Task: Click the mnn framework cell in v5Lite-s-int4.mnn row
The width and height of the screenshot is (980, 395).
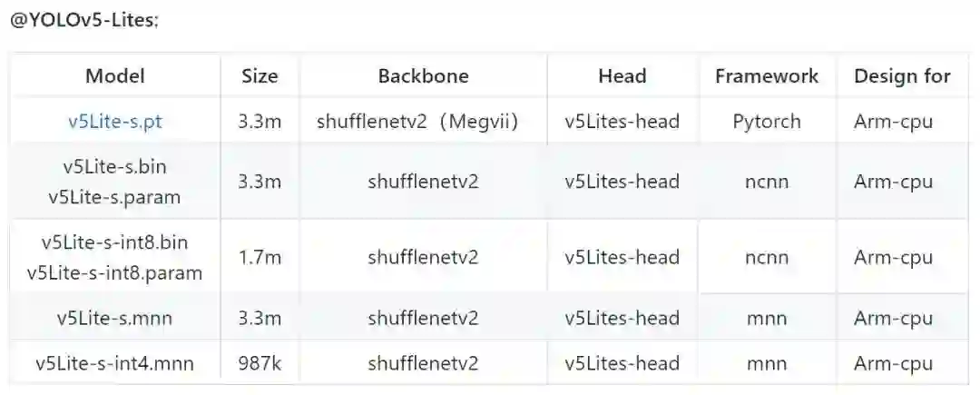Action: click(x=767, y=364)
